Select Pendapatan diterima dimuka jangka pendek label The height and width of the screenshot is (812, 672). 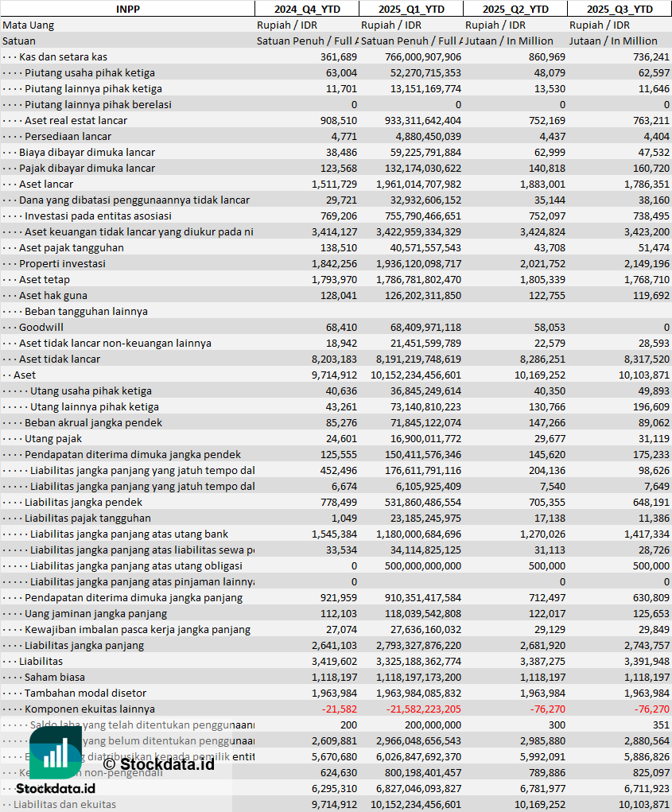click(x=133, y=455)
